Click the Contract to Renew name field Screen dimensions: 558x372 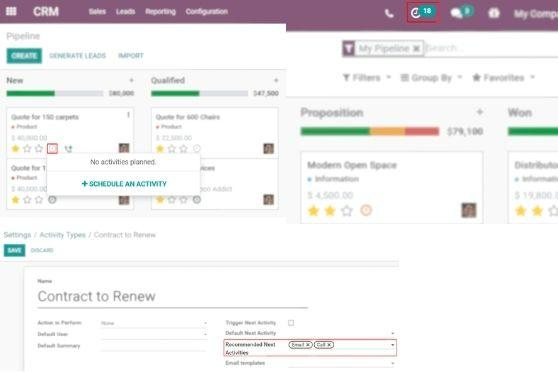tap(173, 296)
